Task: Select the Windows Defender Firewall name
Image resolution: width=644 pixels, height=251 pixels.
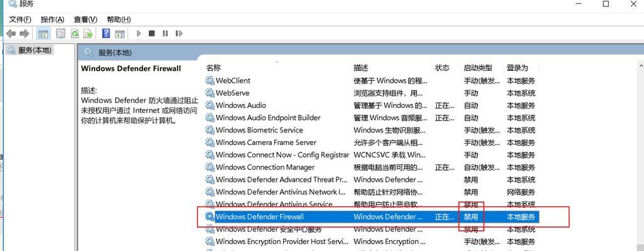Action: pos(260,216)
